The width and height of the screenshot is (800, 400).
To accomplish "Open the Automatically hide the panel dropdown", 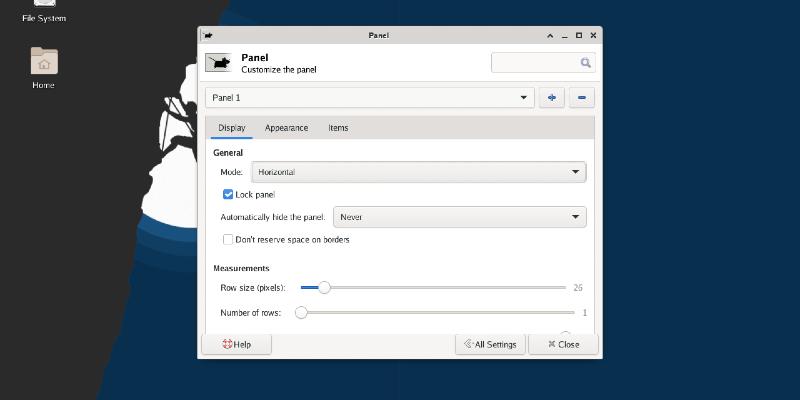I will tap(459, 217).
